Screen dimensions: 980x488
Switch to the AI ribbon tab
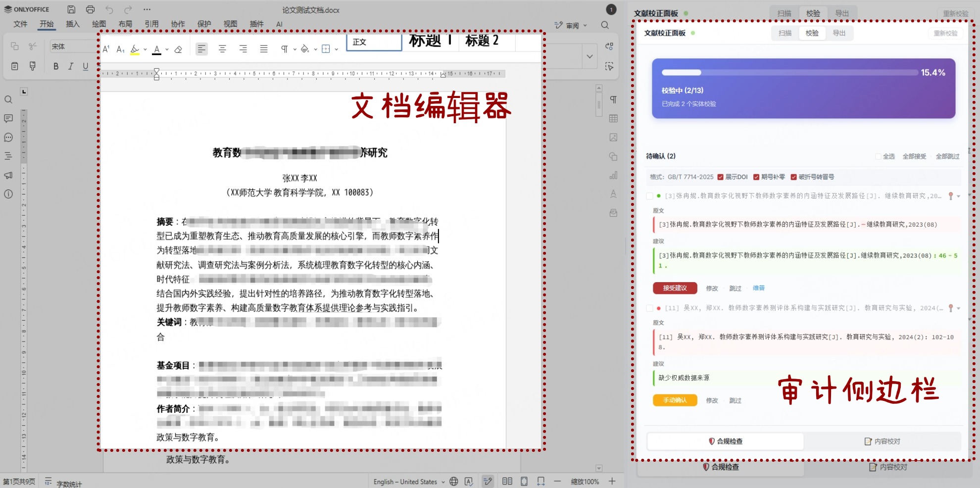pos(279,24)
